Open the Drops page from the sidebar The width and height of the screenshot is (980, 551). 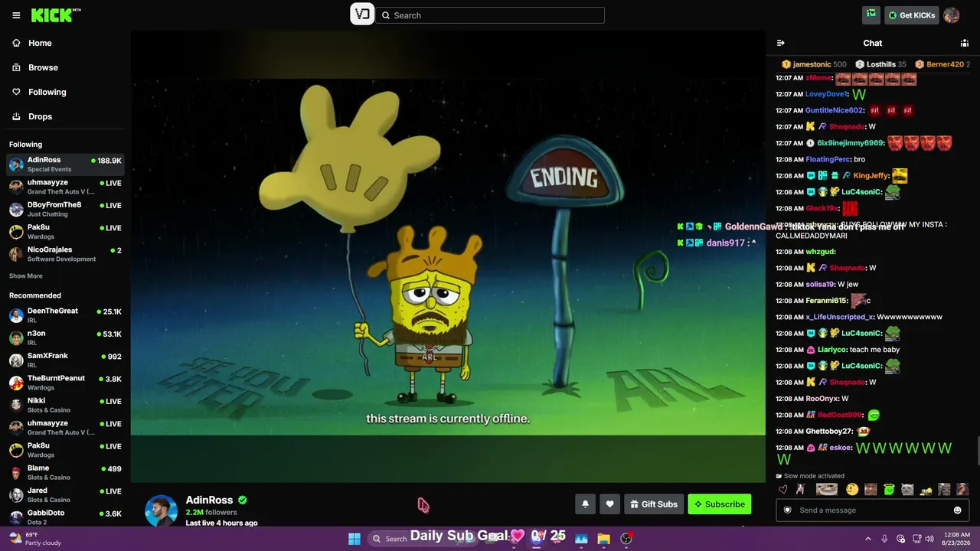pos(65,116)
